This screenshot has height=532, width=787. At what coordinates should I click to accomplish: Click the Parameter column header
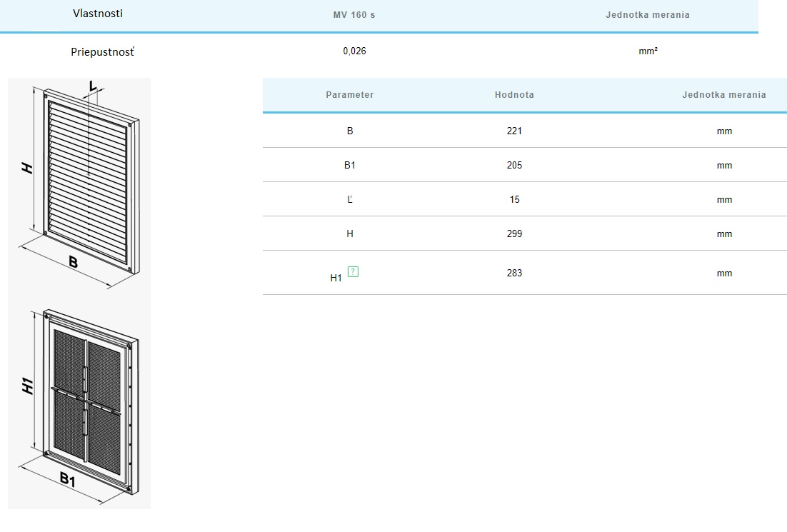click(x=349, y=95)
